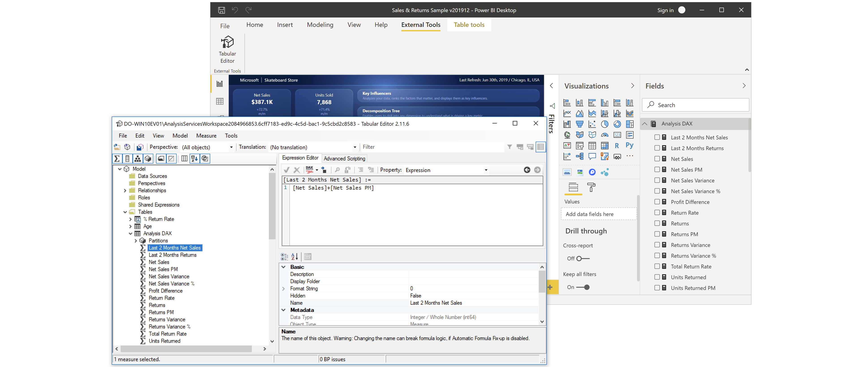Image resolution: width=868 pixels, height=367 pixels.
Task: Open the Property dropdown showing Expression
Action: click(485, 170)
